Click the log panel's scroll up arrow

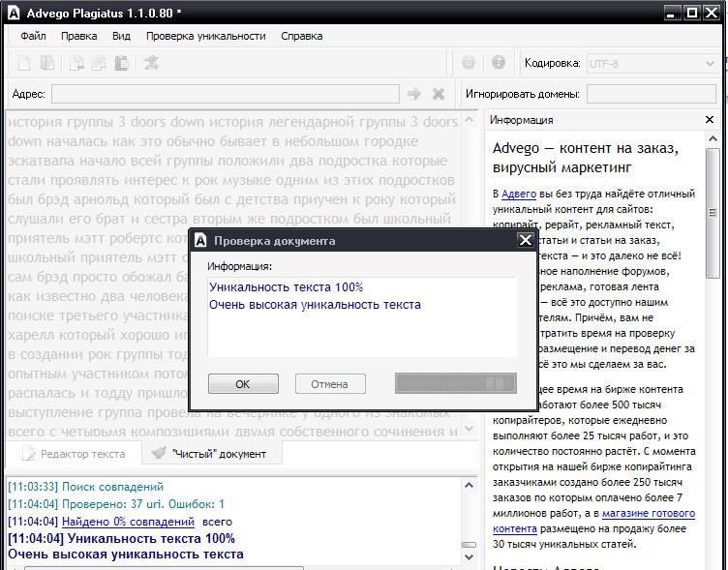coord(469,485)
